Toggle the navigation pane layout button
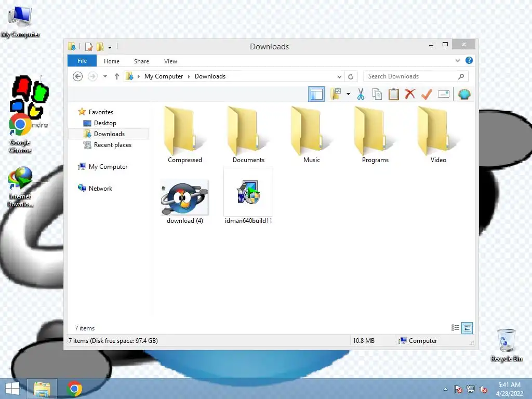 (x=316, y=94)
